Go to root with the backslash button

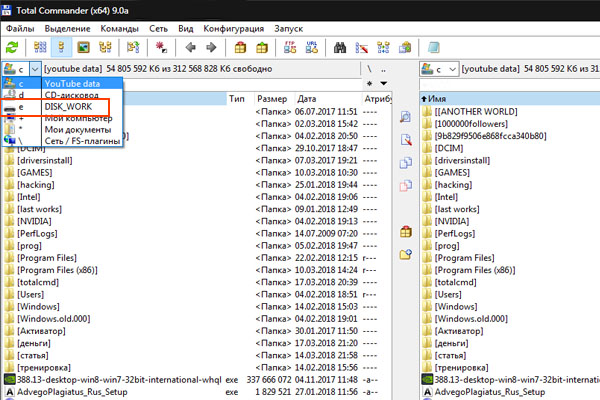(369, 69)
